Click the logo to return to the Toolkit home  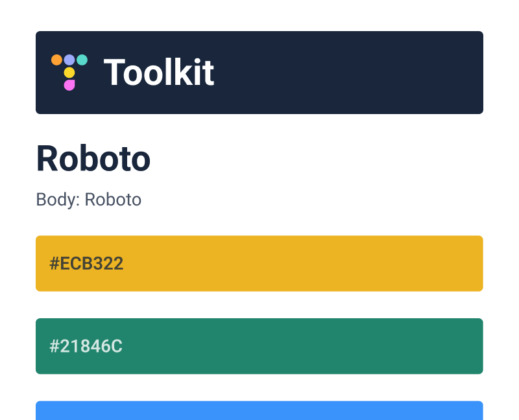69,73
